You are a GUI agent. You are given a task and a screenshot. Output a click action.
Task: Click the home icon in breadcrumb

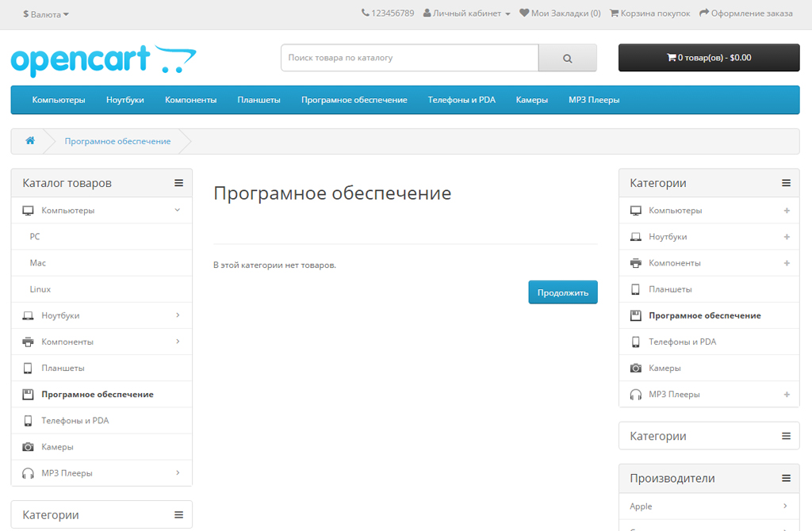click(30, 141)
